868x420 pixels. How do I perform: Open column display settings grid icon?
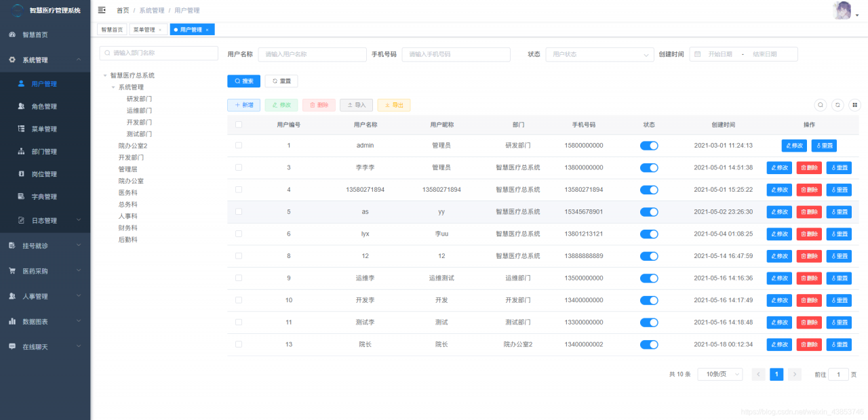[x=854, y=105]
